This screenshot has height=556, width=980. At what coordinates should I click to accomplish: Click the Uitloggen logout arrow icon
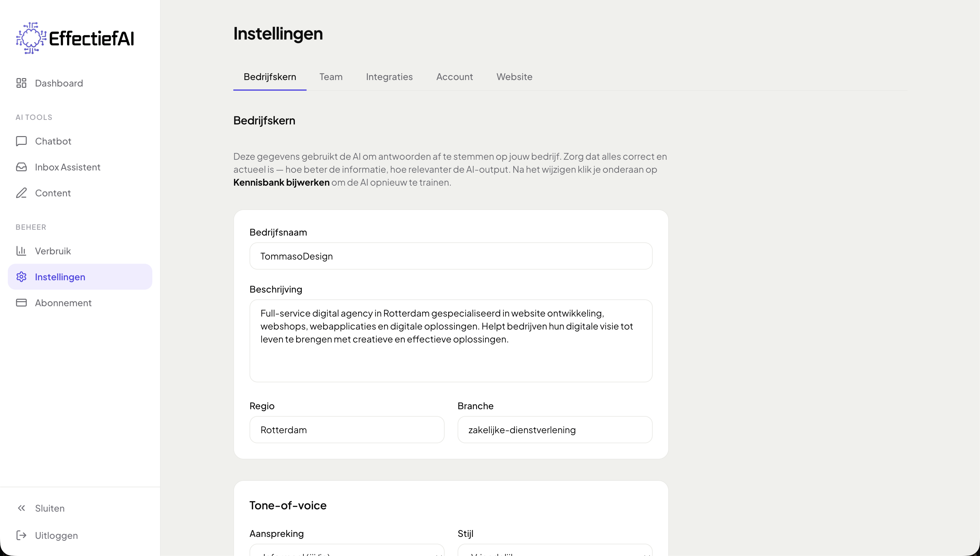tap(21, 535)
